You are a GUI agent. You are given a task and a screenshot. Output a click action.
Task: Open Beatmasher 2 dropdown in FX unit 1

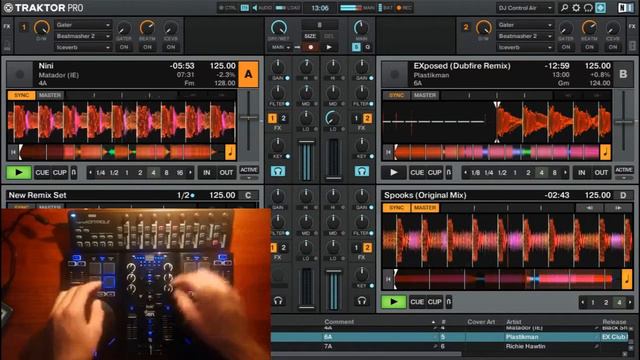coord(83,36)
